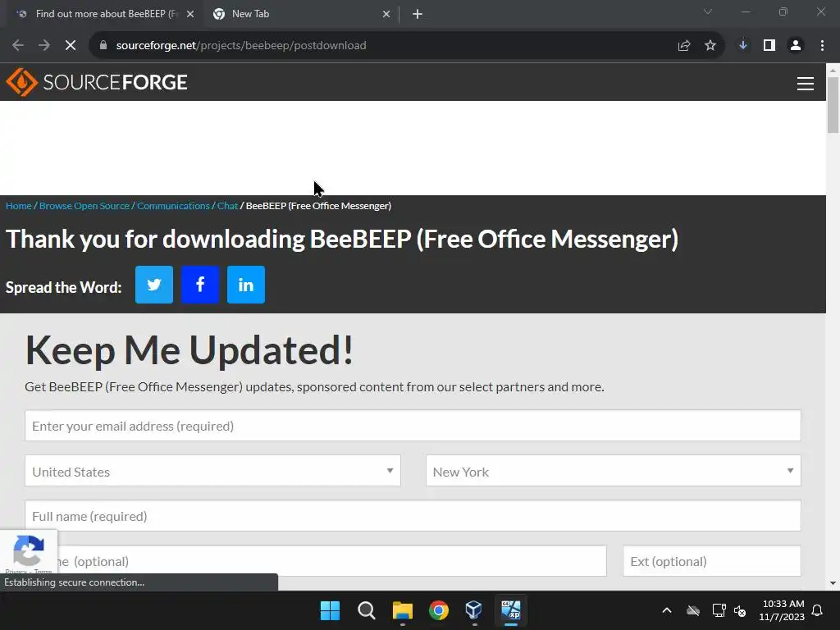840x630 pixels.
Task: Go to Home breadcrumb link
Action: (x=19, y=206)
